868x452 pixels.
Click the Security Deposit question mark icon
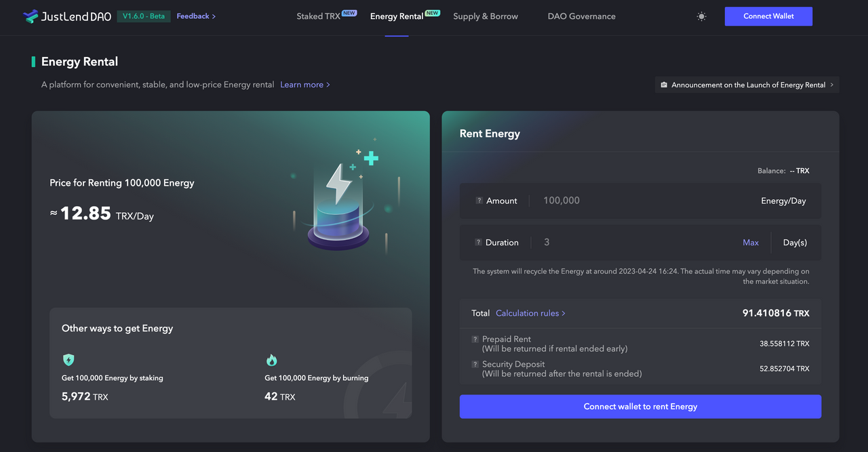[x=474, y=364]
